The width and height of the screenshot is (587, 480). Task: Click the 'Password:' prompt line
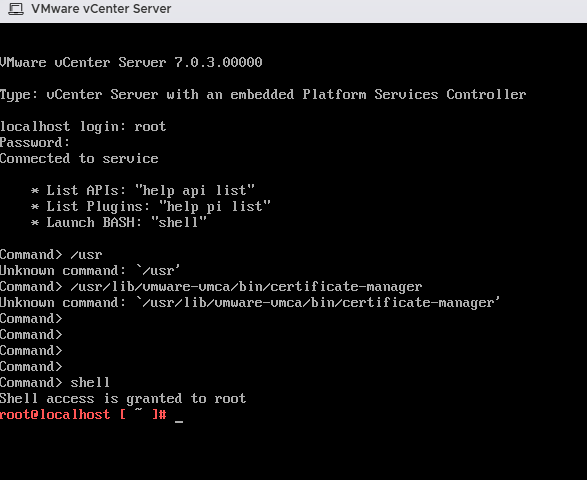tap(35, 143)
